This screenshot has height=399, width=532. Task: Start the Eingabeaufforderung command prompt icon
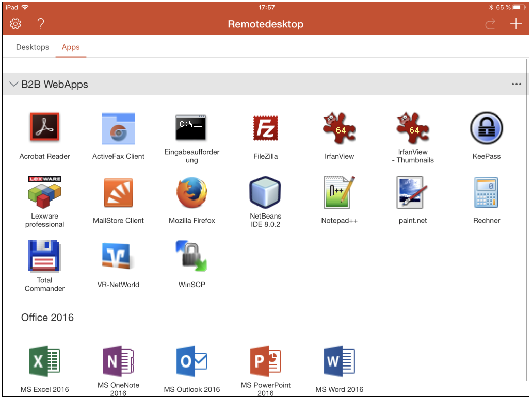click(191, 127)
